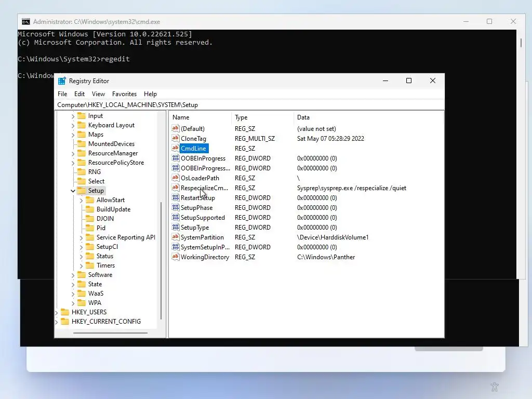Click the Maps folder icon
532x399 pixels.
[x=82, y=135]
